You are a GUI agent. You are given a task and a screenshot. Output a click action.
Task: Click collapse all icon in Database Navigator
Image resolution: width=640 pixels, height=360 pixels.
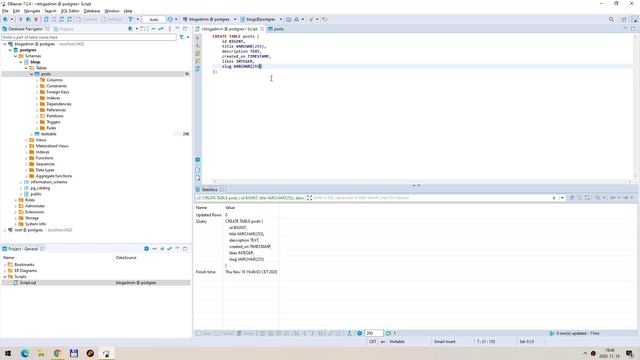point(153,29)
